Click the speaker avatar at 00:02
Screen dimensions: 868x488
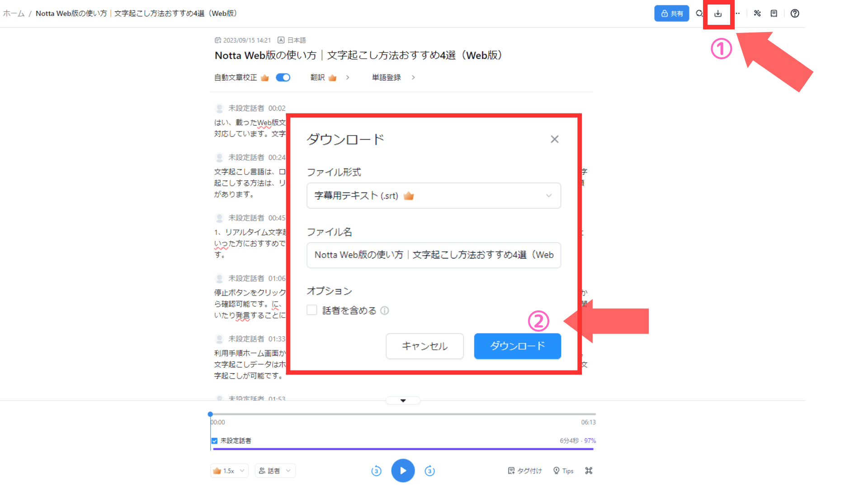tap(219, 108)
